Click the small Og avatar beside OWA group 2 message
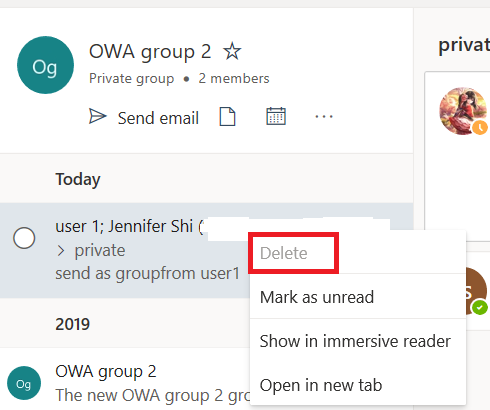 (x=24, y=383)
